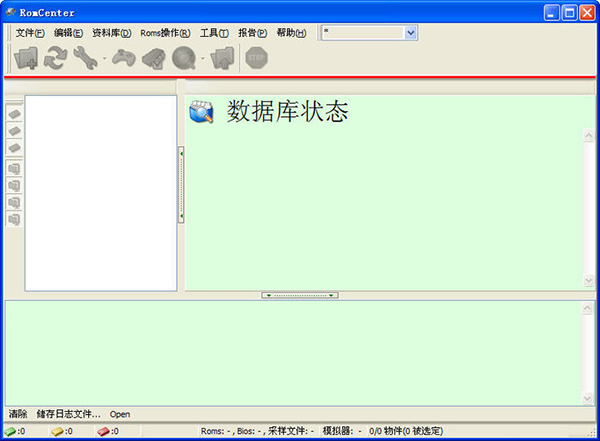Open the 编辑(E) menu
600x441 pixels.
(68, 33)
